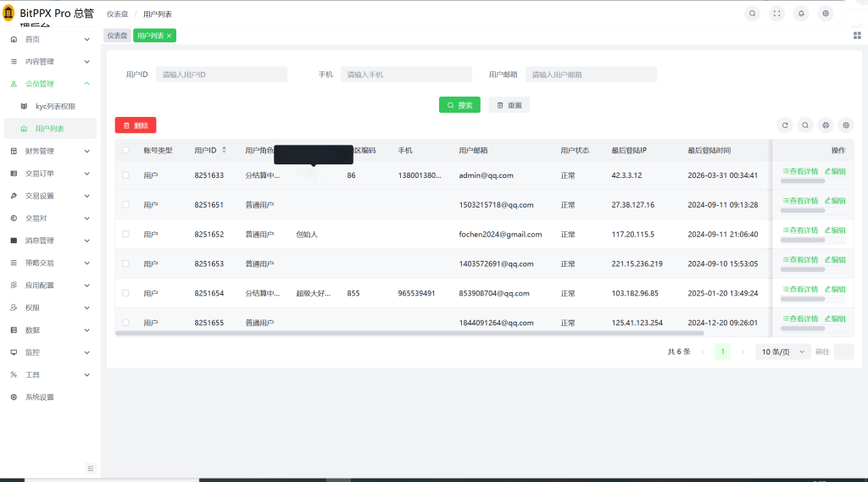Open the 10条/页 page size dropdown
Screen dimensions: 868x482
(782, 352)
